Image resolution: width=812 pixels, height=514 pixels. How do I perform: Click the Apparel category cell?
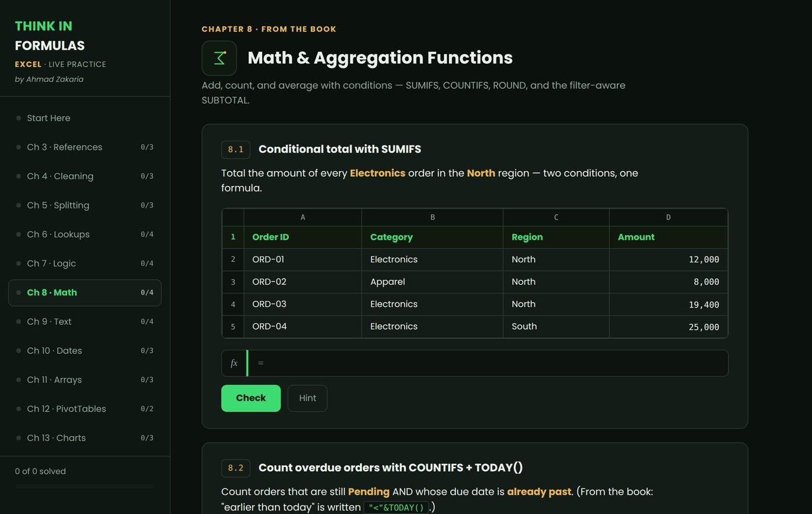[432, 282]
